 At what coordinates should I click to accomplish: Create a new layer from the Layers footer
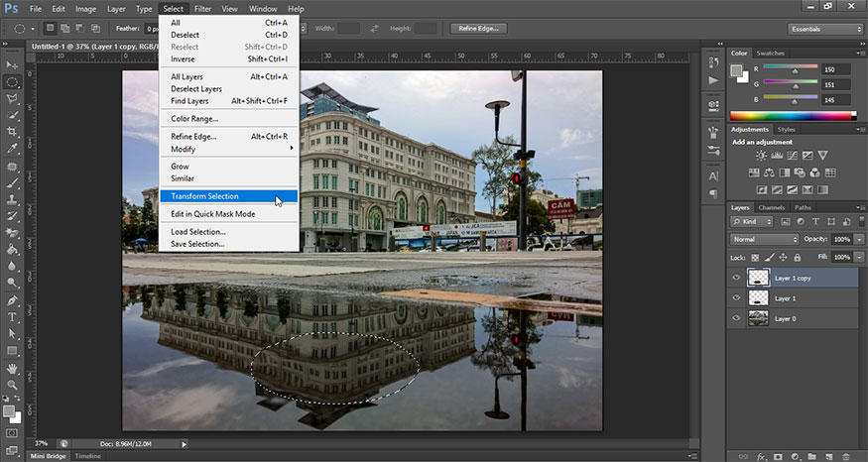tap(828, 456)
